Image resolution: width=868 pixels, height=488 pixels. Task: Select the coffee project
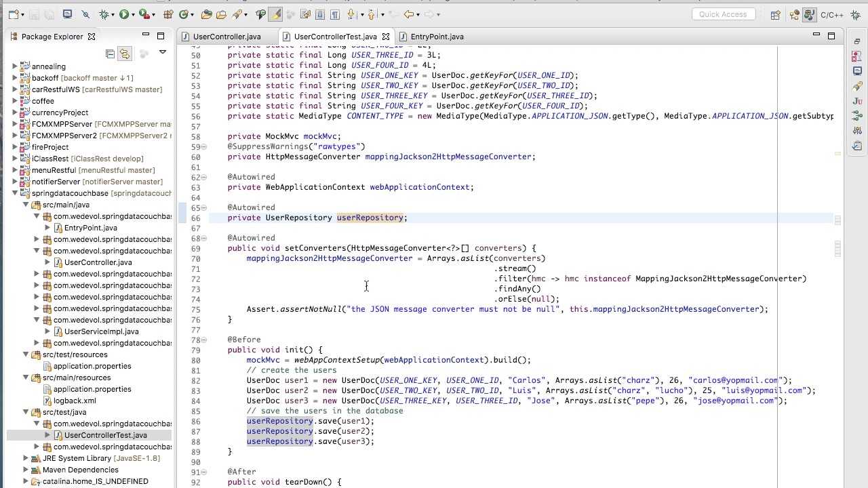tap(43, 101)
